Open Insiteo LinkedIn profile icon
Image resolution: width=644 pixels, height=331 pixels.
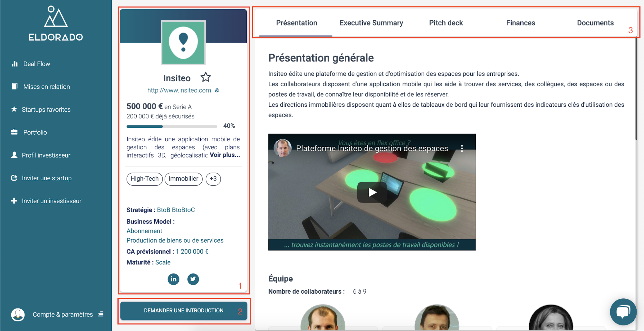tap(173, 279)
